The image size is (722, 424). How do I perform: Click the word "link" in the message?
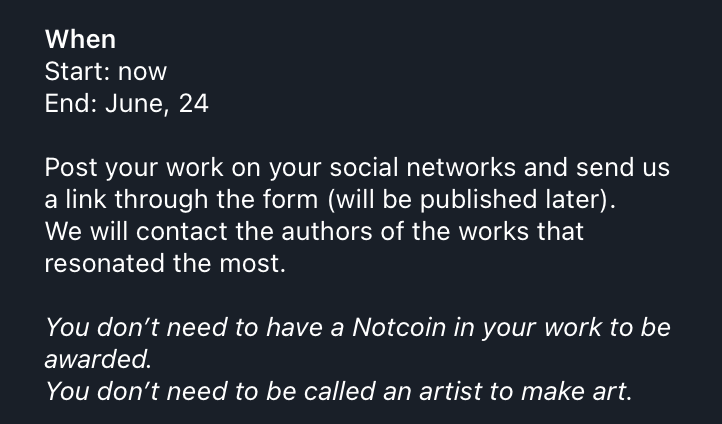(86, 199)
